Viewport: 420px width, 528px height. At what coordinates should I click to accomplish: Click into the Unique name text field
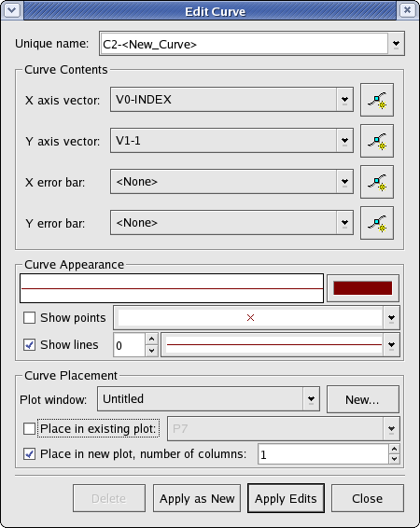pyautogui.click(x=245, y=44)
